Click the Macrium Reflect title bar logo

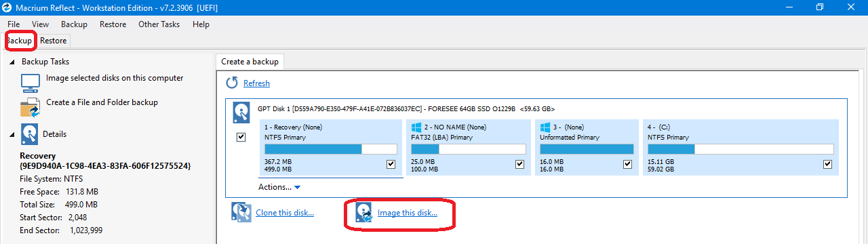(x=7, y=7)
